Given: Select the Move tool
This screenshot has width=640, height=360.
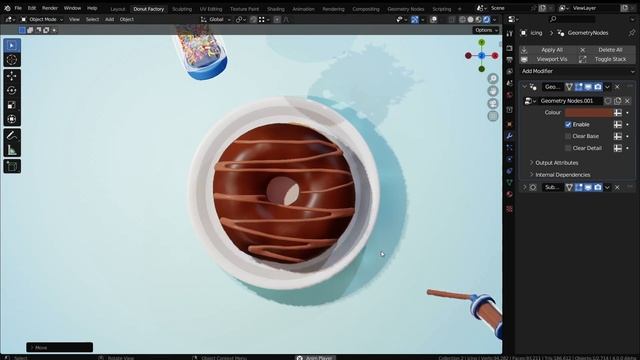Looking at the screenshot, I should point(12,76).
